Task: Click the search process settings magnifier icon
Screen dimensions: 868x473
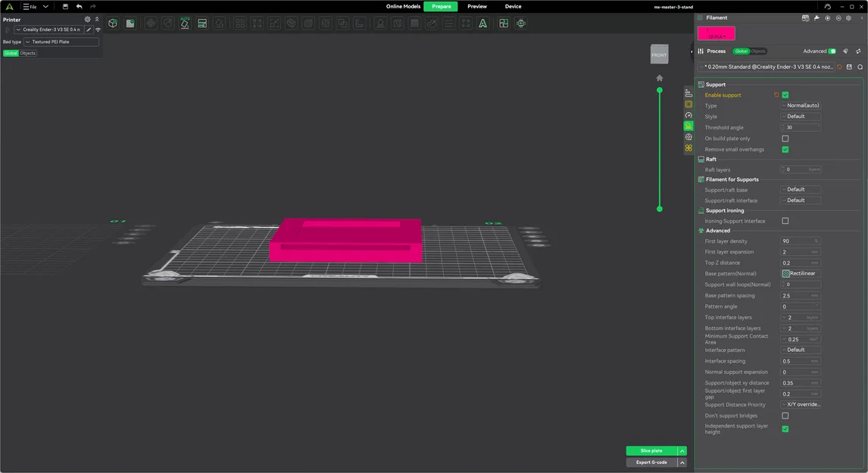Action: click(x=860, y=67)
